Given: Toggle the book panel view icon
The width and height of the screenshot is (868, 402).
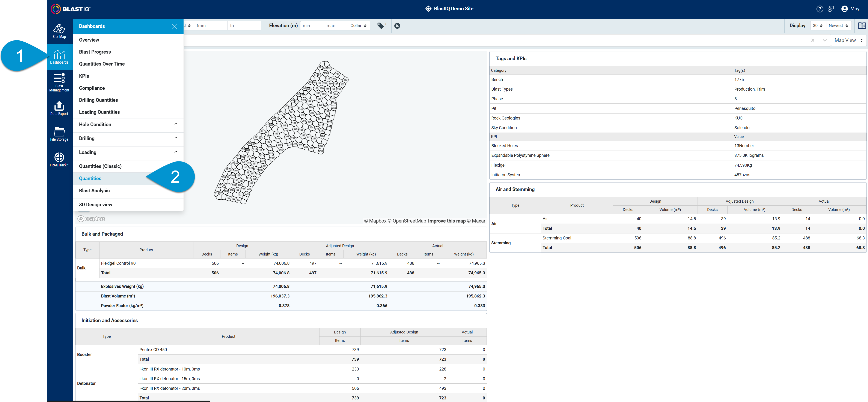Looking at the screenshot, I should point(862,25).
